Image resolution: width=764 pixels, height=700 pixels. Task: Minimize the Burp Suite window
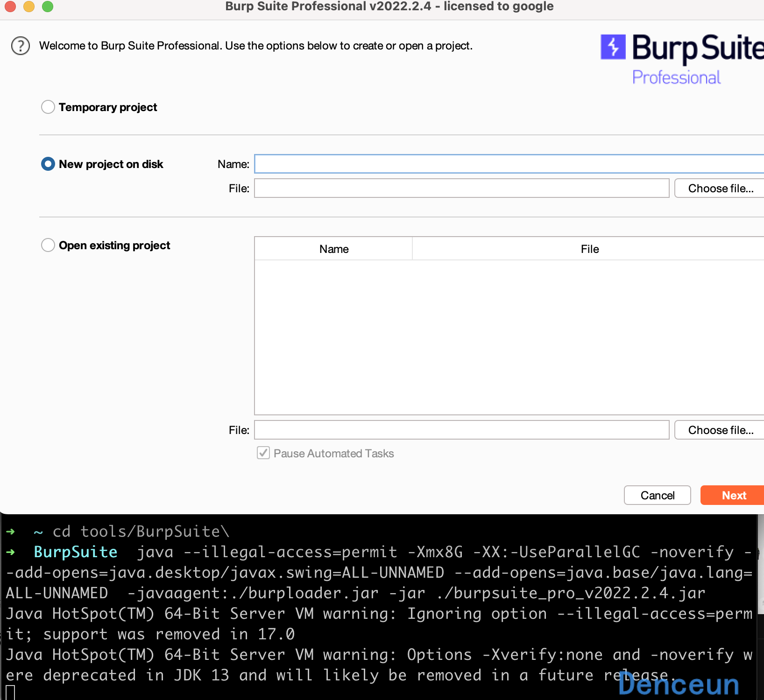[x=29, y=6]
